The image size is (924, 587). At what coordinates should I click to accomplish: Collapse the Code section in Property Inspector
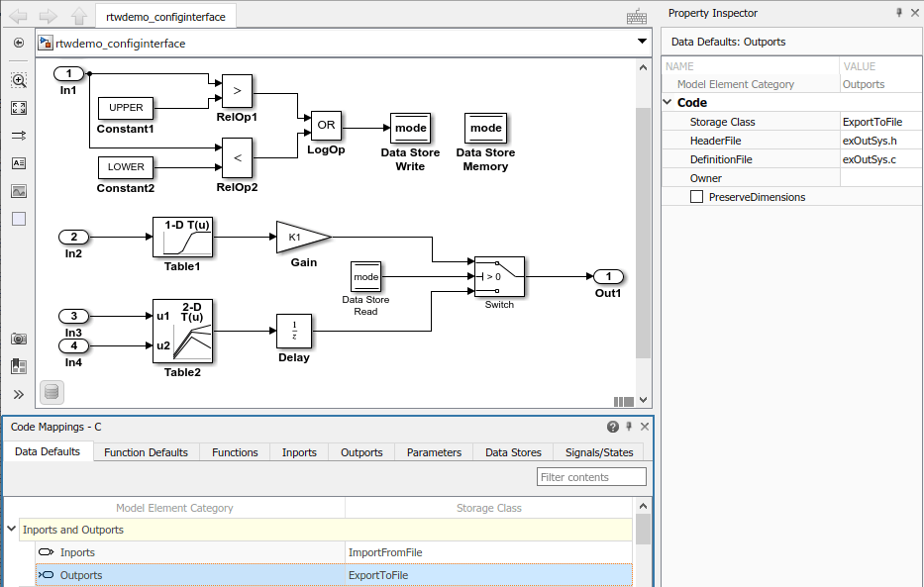[x=667, y=102]
